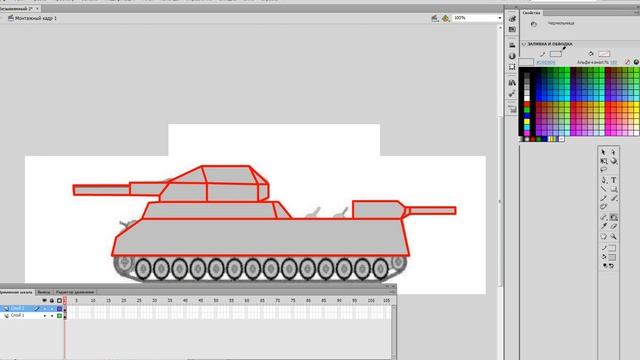Screen dimensions: 640x360
Task: Toggle show/hide all layers eye header
Action: click(44, 300)
